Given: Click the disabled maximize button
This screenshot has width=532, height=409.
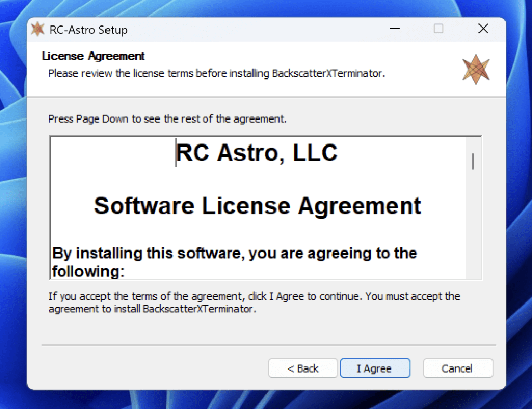Looking at the screenshot, I should tap(438, 29).
